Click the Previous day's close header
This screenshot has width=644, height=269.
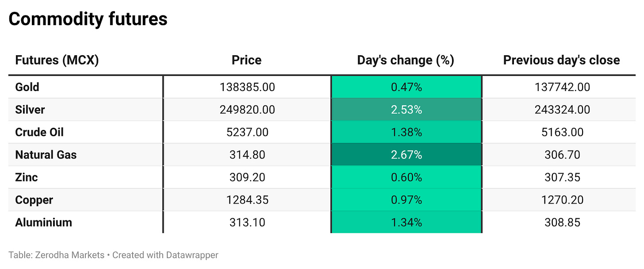coord(561,60)
